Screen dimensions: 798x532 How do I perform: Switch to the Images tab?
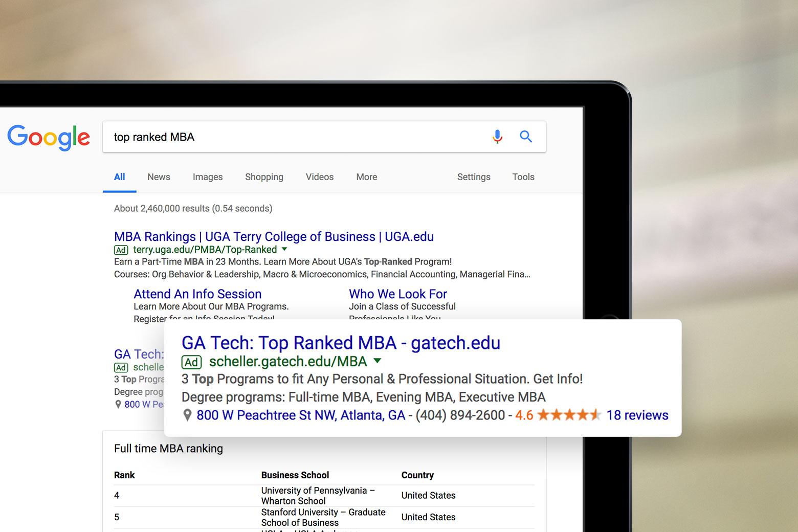pyautogui.click(x=207, y=177)
